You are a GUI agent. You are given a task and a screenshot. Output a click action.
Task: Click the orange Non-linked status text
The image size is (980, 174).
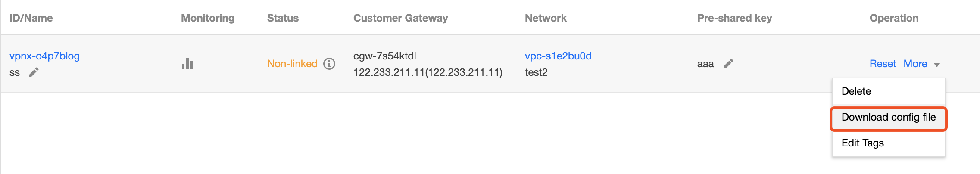292,64
